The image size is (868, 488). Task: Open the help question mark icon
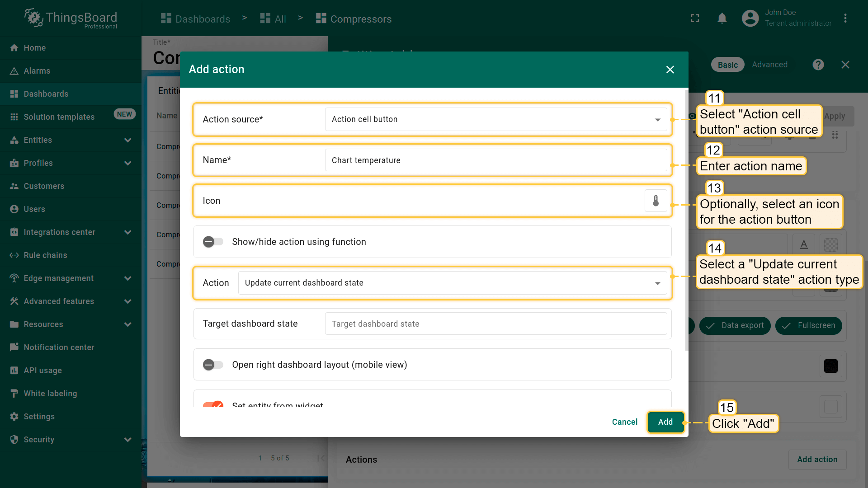point(818,65)
